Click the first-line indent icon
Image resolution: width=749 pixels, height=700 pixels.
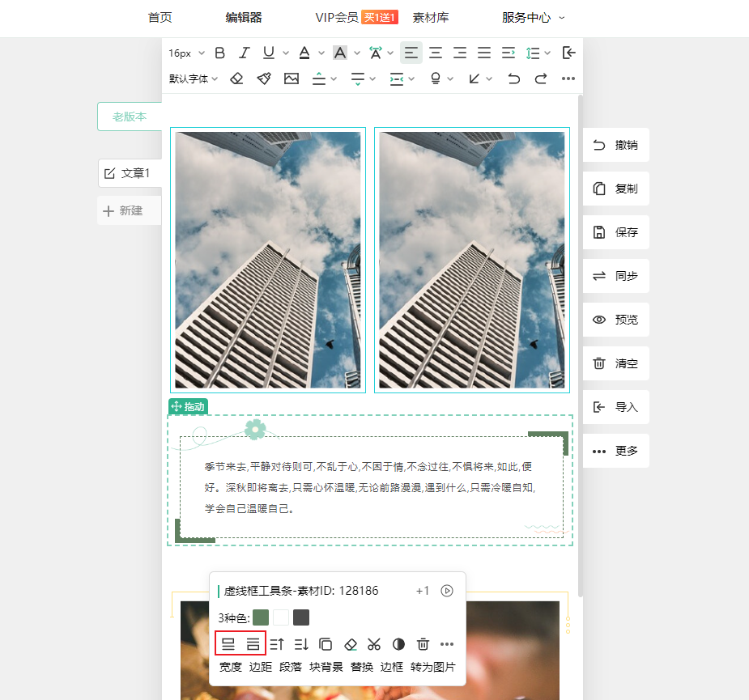pyautogui.click(x=509, y=53)
